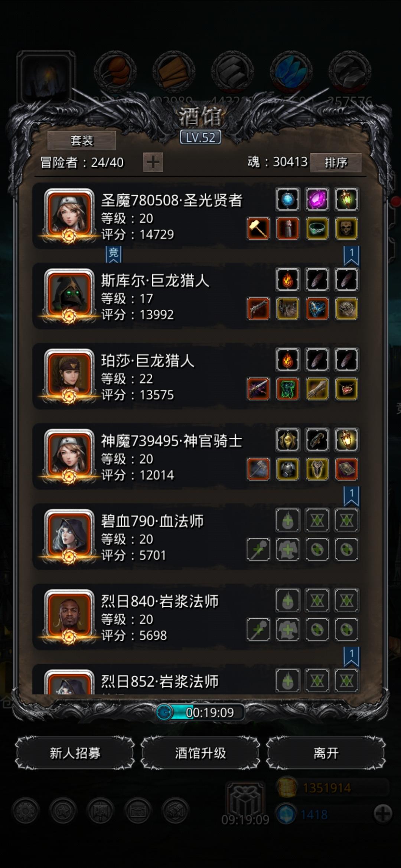
Task: Click the 酒馆升级 button
Action: click(200, 753)
